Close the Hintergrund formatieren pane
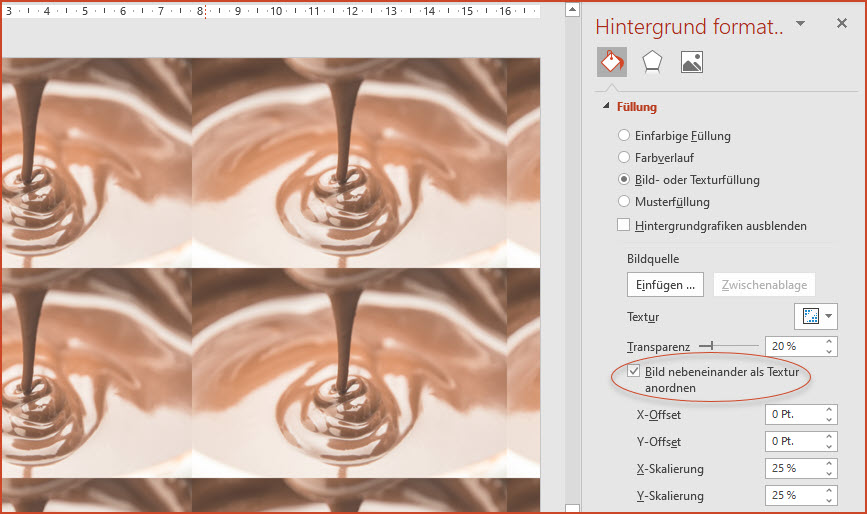This screenshot has width=867, height=514. pos(842,23)
